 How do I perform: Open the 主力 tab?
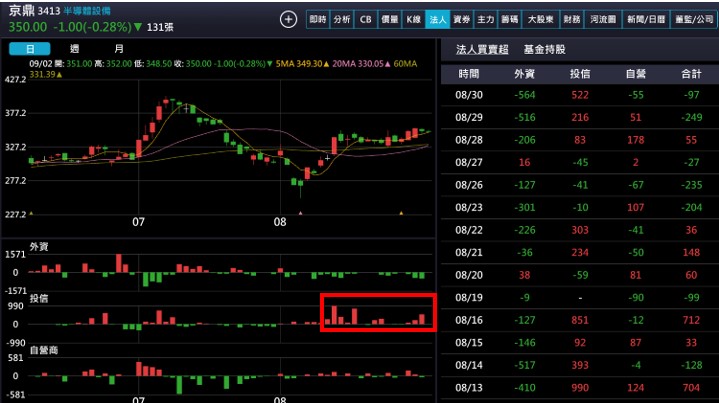point(486,19)
